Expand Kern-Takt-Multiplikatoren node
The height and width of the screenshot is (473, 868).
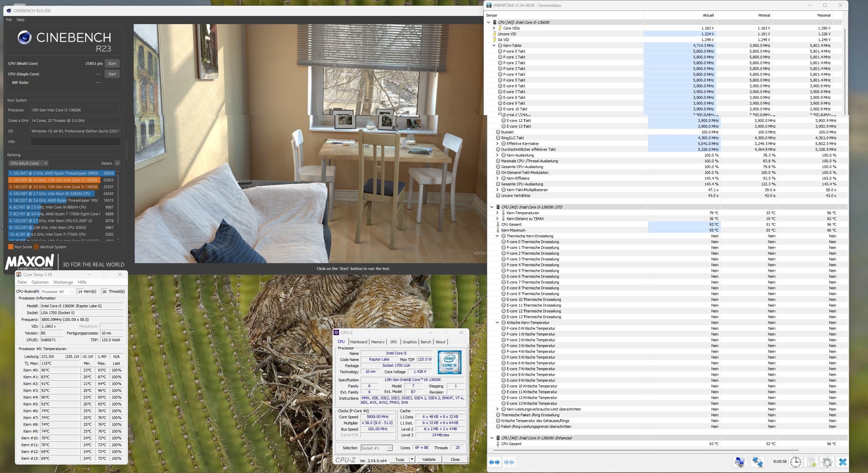(497, 190)
